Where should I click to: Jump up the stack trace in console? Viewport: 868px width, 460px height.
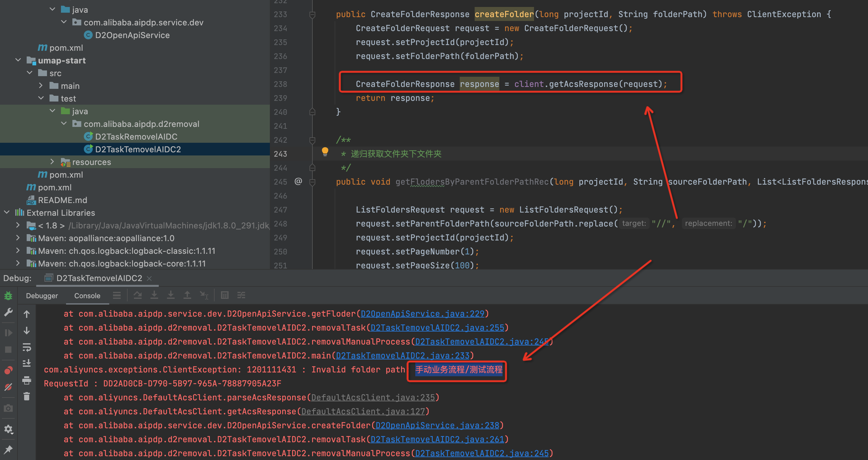(27, 314)
